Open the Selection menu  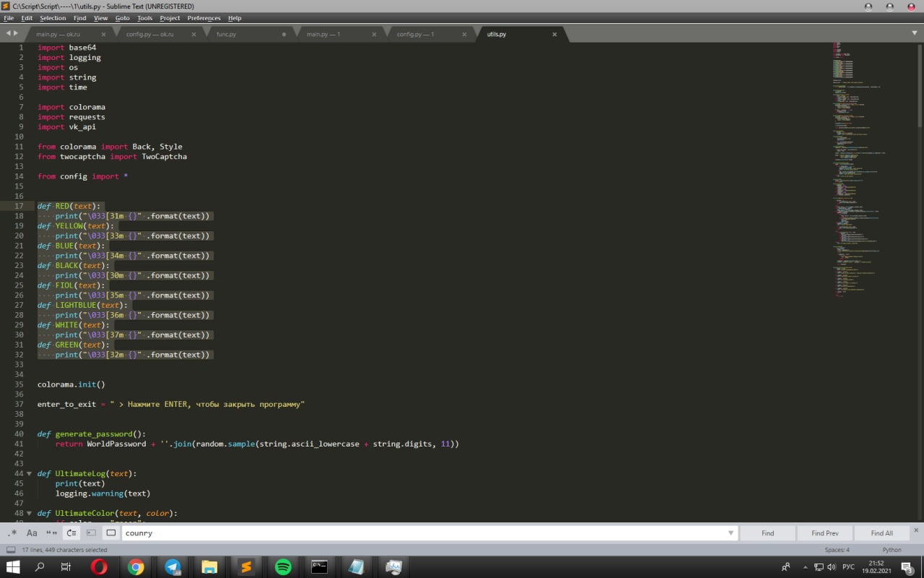(x=53, y=18)
